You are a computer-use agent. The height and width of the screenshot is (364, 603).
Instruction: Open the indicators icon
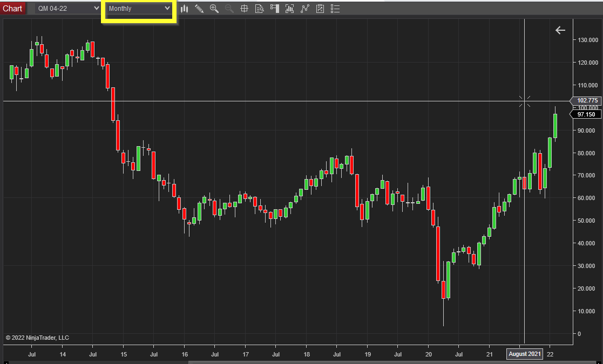(x=305, y=9)
